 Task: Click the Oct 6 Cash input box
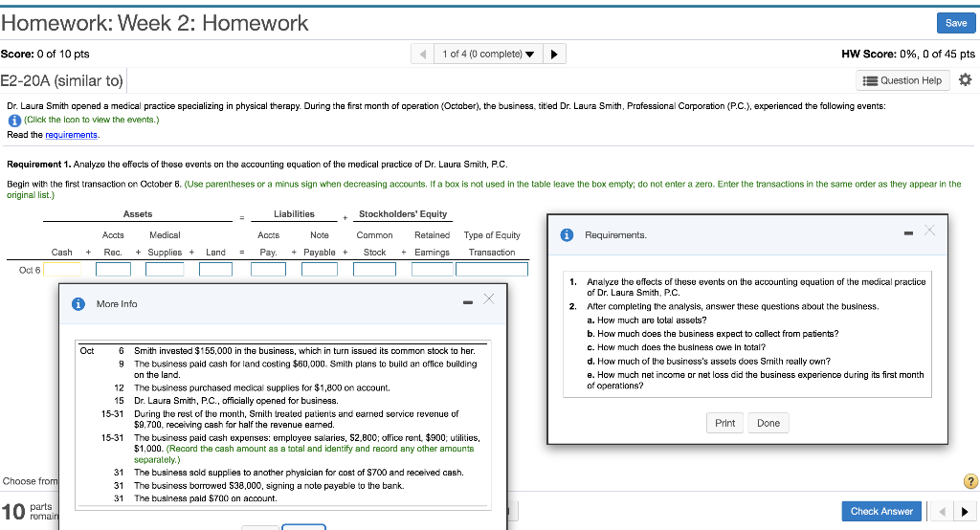point(62,270)
